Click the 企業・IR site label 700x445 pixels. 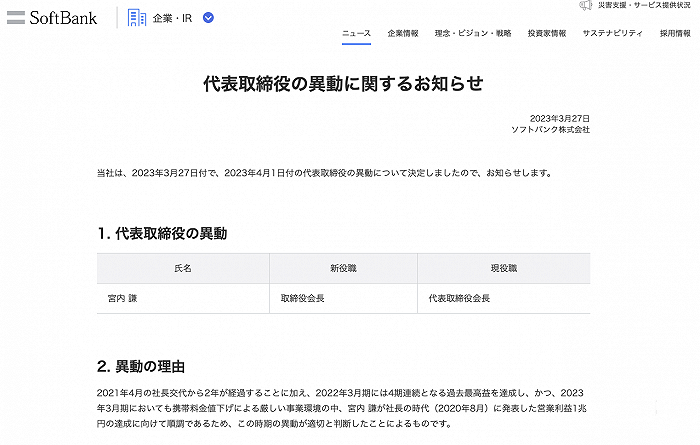172,17
